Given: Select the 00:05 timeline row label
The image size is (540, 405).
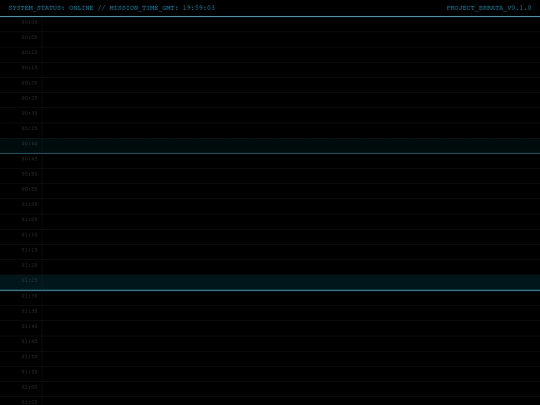Looking at the screenshot, I should [29, 37].
